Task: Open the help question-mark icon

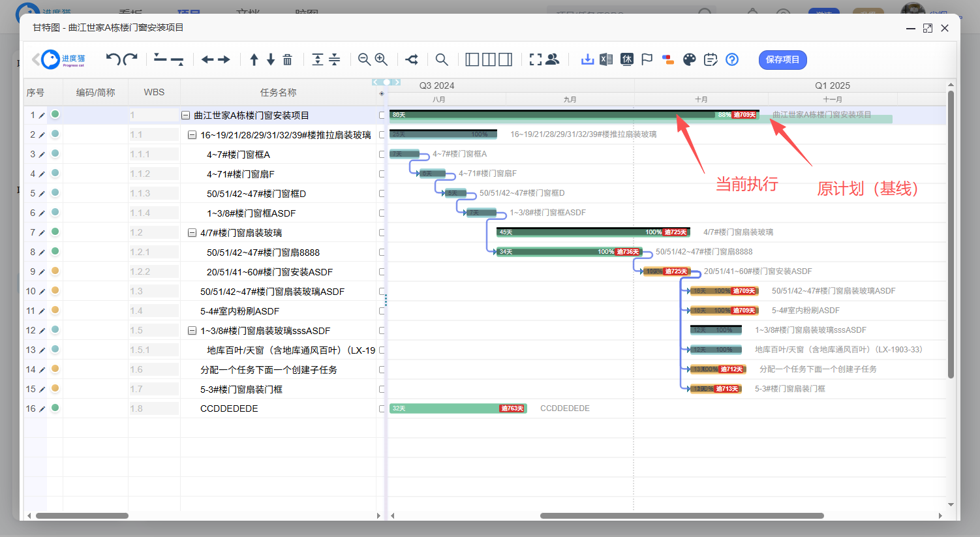Action: [732, 59]
